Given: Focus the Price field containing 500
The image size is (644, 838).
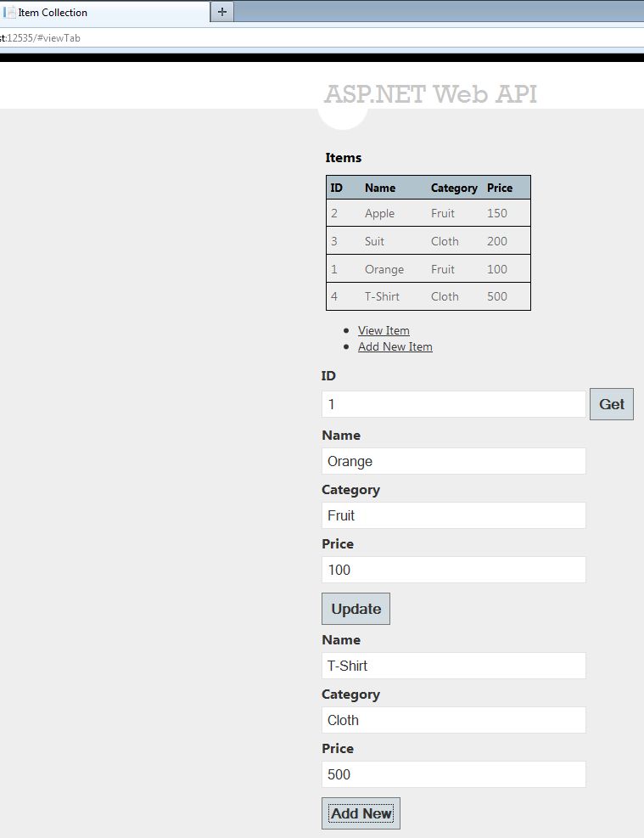Looking at the screenshot, I should (x=453, y=774).
